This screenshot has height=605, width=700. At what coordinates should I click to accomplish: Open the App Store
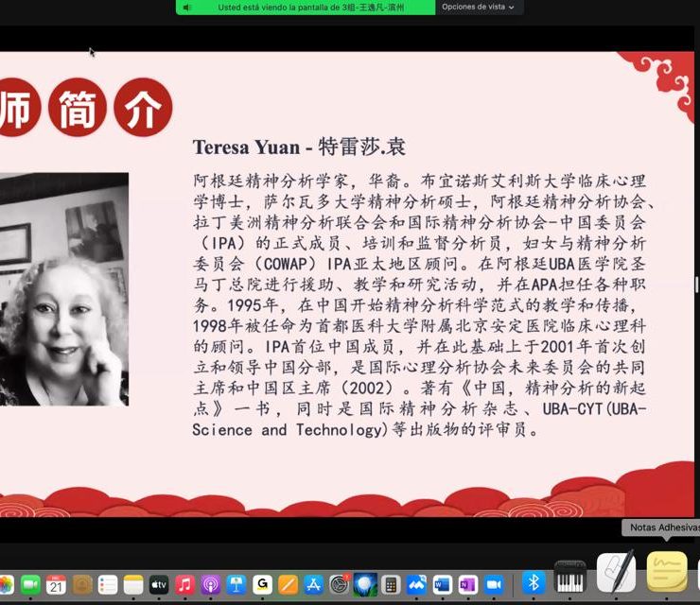coord(314,585)
